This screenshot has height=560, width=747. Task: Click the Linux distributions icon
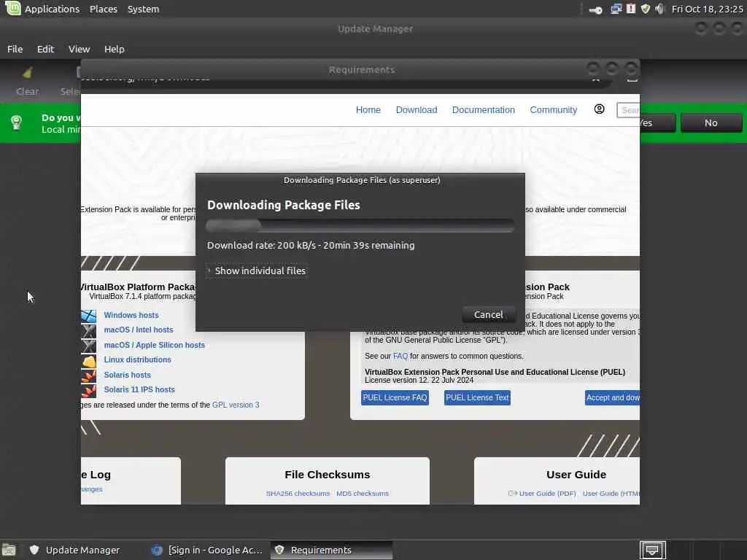click(x=88, y=362)
